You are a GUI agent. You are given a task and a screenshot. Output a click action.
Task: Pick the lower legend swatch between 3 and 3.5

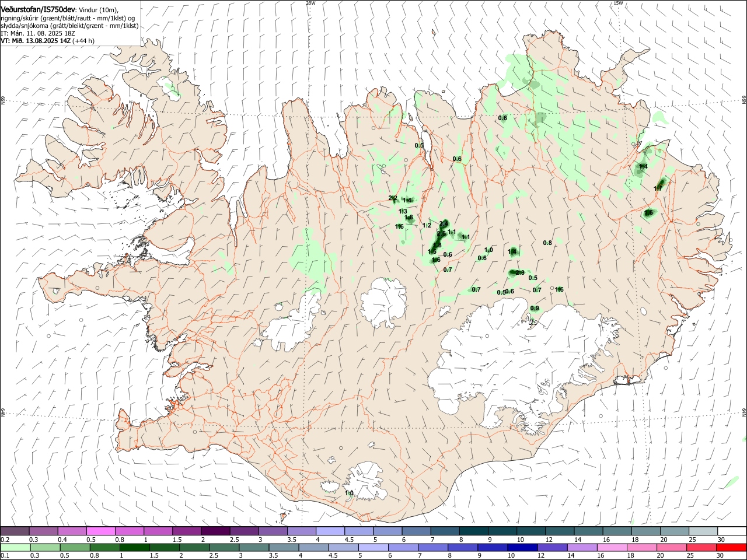(254, 547)
